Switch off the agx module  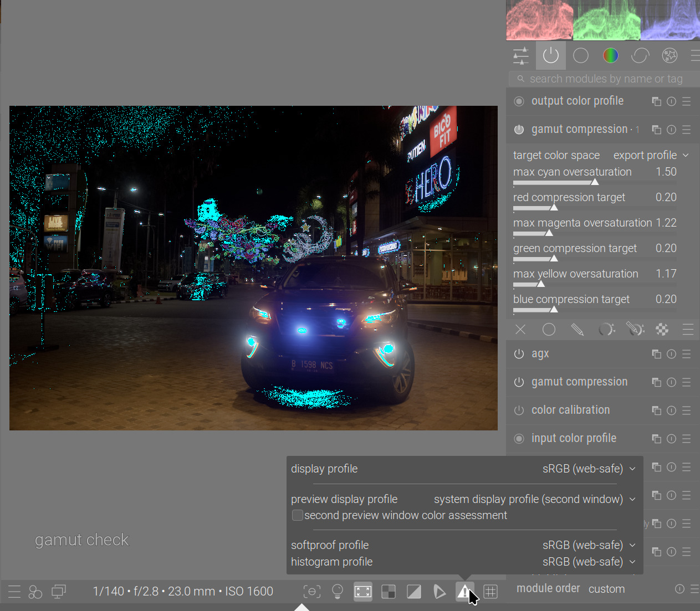tap(519, 354)
